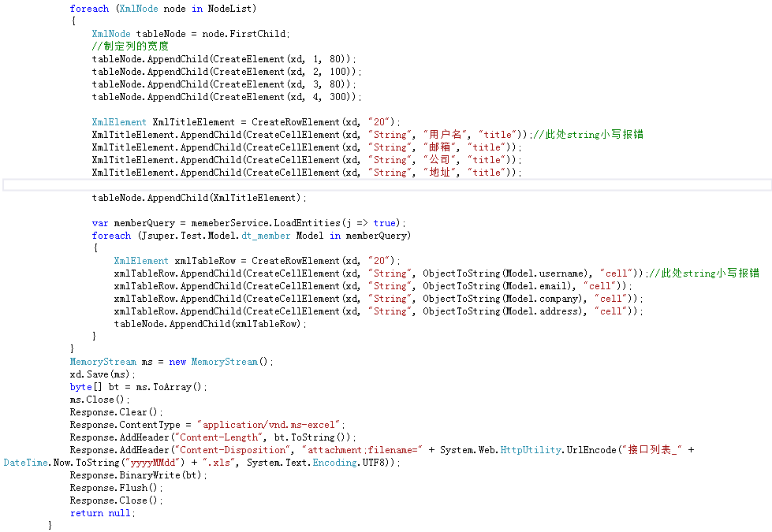The image size is (772, 532).
Task: Click the 'Response.BinaryWrite(bt);' line
Action: [138, 475]
